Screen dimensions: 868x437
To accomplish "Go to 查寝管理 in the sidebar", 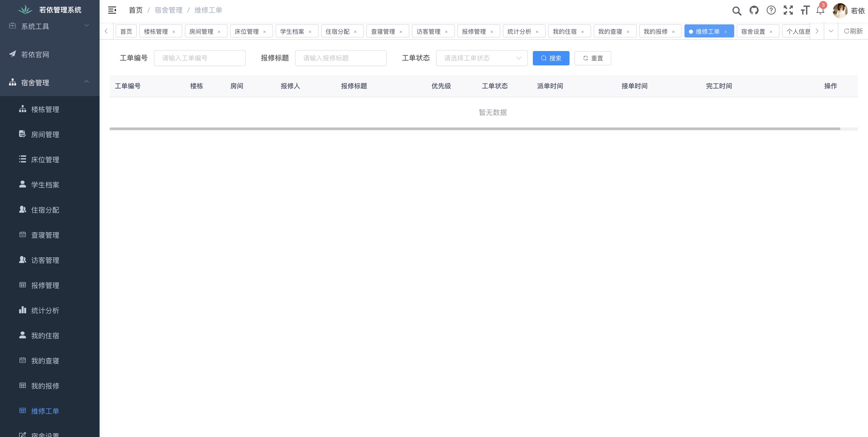I will pos(50,235).
